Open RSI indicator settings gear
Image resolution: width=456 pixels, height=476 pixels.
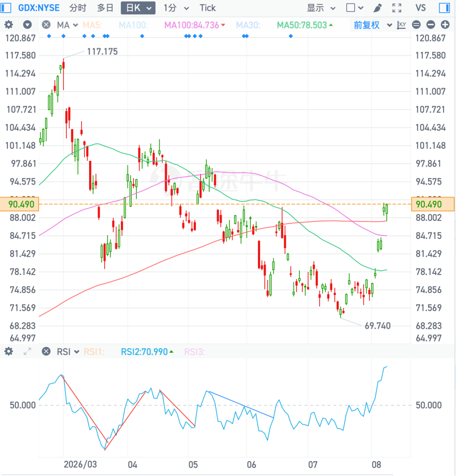(8, 352)
